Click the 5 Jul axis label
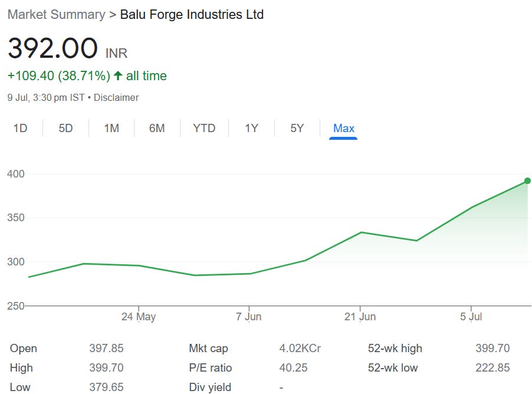Viewport: 532px width, 394px height. [x=471, y=317]
